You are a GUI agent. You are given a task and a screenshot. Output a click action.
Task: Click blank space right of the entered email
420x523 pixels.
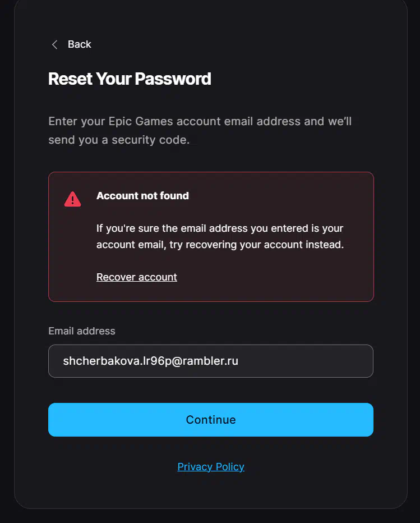click(x=308, y=361)
